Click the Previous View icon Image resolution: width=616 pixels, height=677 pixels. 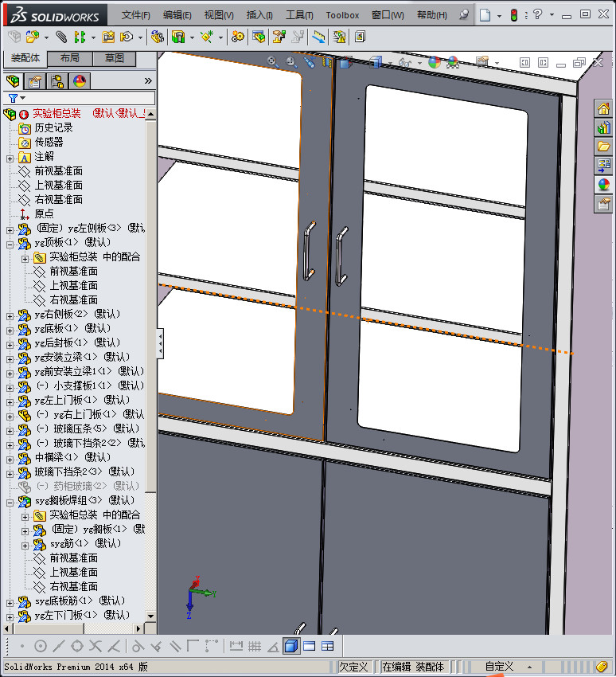(x=310, y=63)
